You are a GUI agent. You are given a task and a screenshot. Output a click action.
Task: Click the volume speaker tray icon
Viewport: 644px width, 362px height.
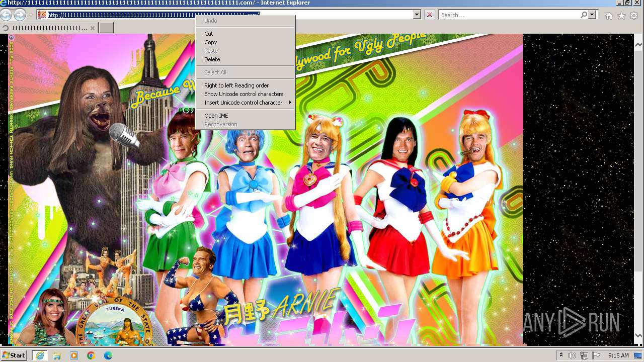572,355
